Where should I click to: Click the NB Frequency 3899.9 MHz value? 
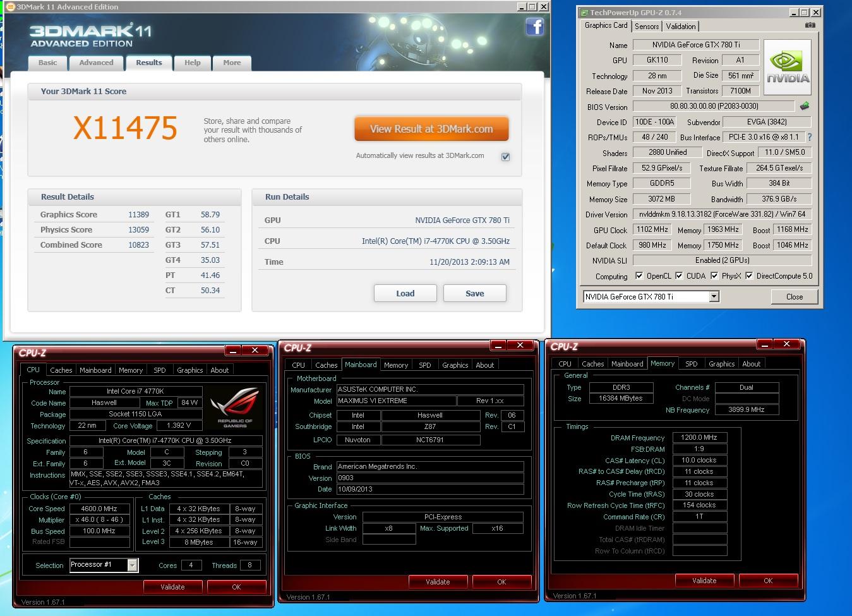point(746,409)
